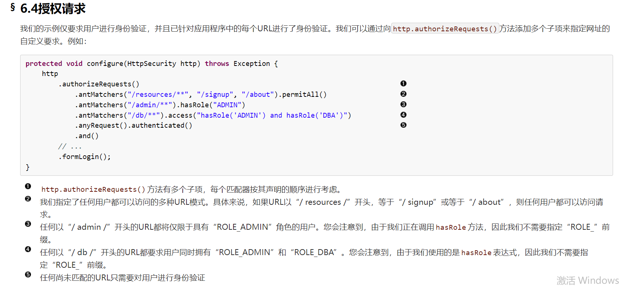Click the 6.4授权请求 section heading
The image size is (644, 286).
pos(53,9)
